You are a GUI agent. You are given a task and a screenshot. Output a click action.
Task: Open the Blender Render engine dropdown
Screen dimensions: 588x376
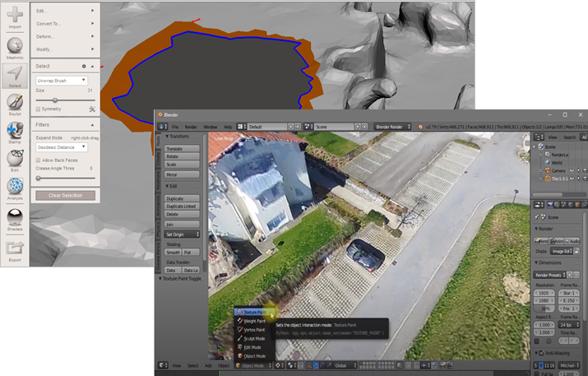tap(392, 127)
